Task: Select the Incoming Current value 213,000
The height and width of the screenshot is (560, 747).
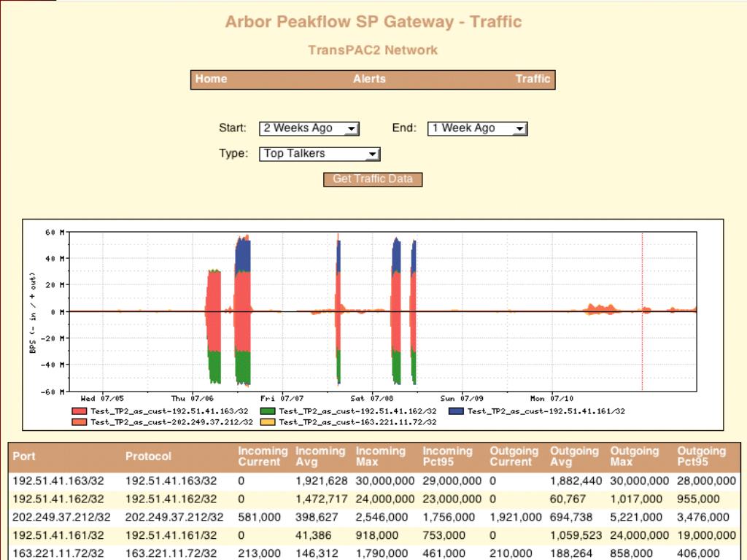Action: click(x=259, y=553)
